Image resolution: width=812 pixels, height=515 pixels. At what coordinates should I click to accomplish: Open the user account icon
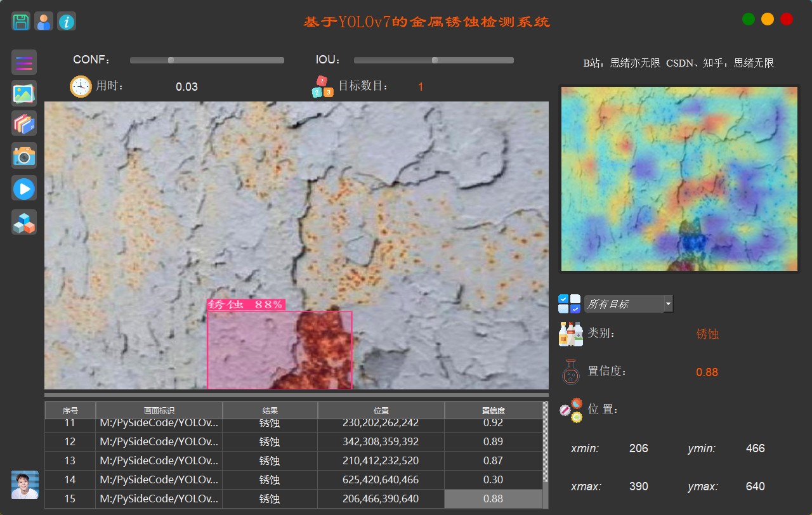pyautogui.click(x=44, y=22)
